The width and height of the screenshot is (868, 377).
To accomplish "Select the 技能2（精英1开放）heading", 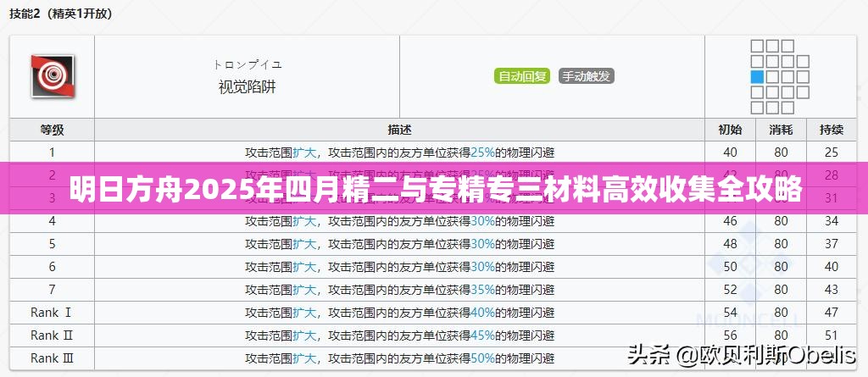I will (x=61, y=14).
